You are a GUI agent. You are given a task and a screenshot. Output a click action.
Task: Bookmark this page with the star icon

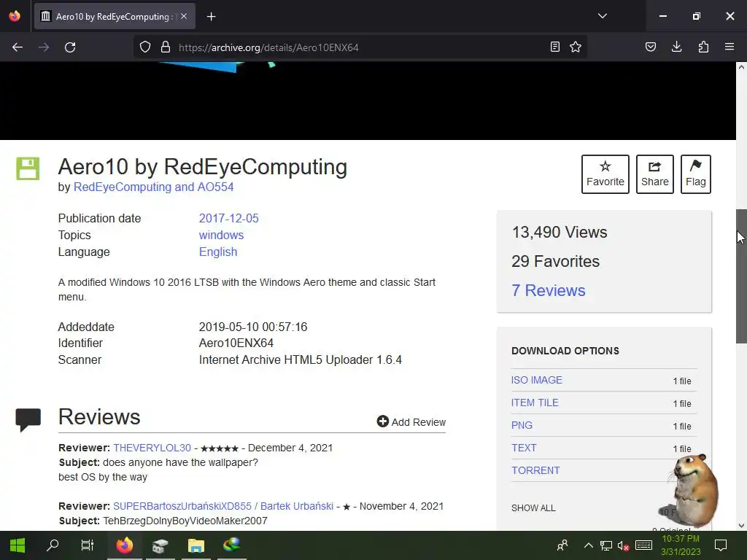(x=576, y=47)
